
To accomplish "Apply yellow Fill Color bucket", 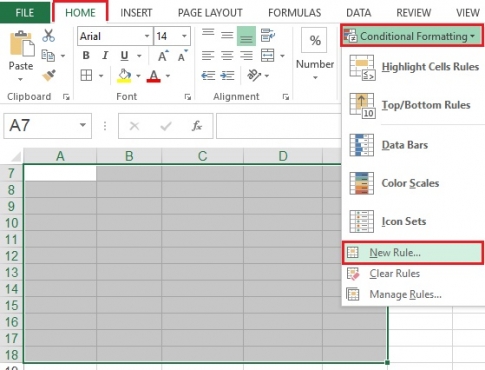I will [x=124, y=76].
